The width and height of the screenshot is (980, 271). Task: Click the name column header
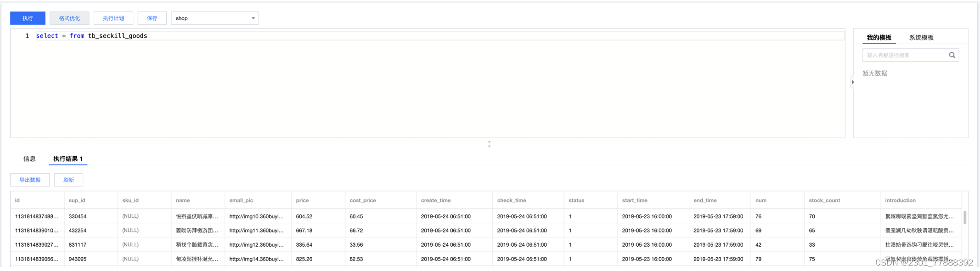pos(198,201)
